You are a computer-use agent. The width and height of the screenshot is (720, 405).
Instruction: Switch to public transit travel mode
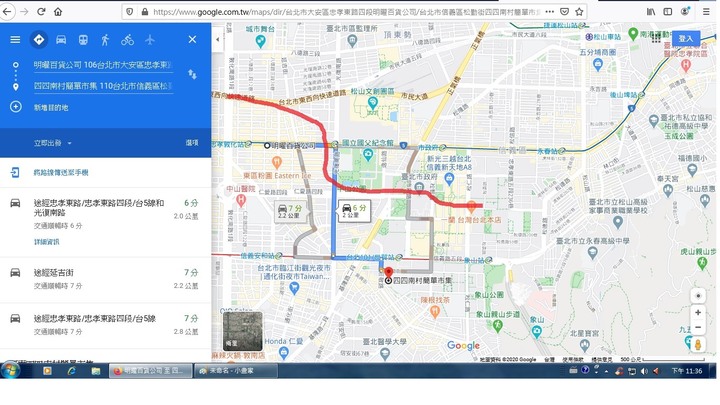point(83,40)
